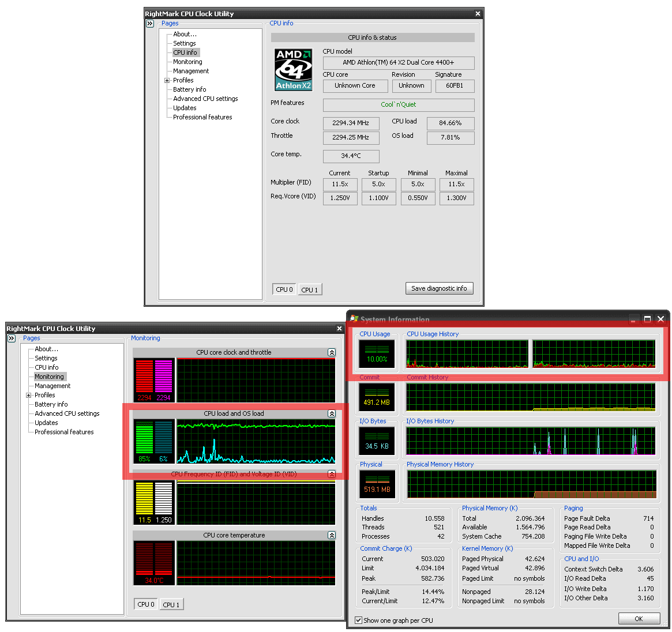Click the 34.0°C temperature bar meter
672x632 pixels.
[154, 563]
